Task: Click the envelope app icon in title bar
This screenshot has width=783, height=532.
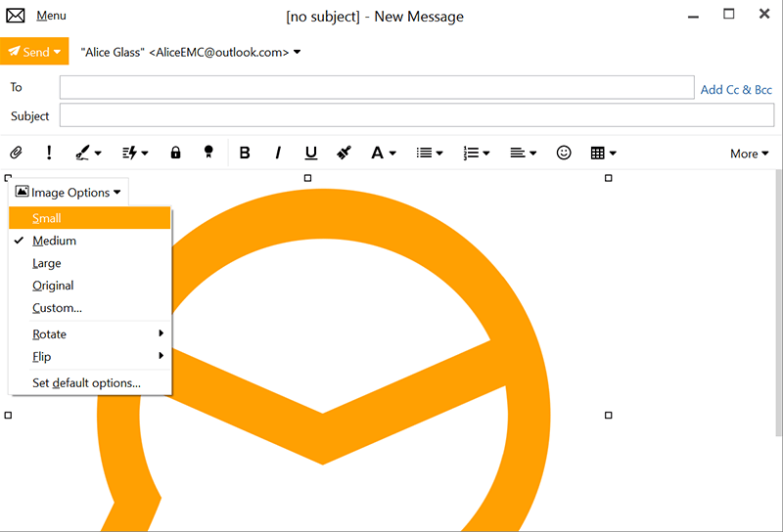Action: coord(16,16)
